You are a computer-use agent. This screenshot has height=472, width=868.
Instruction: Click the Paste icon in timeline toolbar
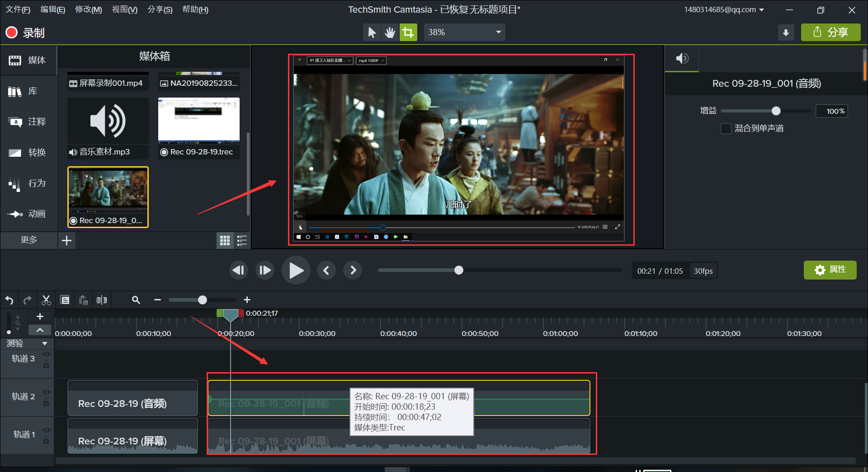(x=83, y=300)
